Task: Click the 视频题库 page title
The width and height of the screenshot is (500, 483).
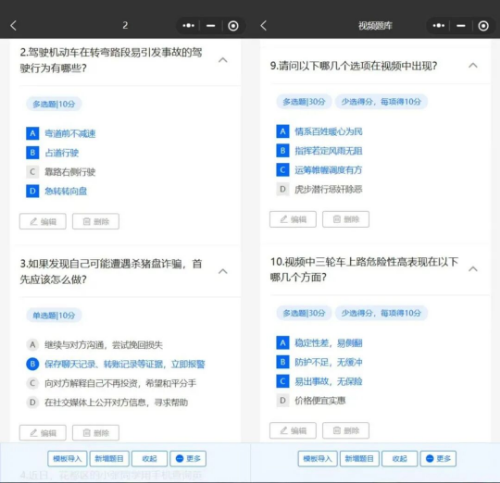Action: 375,26
